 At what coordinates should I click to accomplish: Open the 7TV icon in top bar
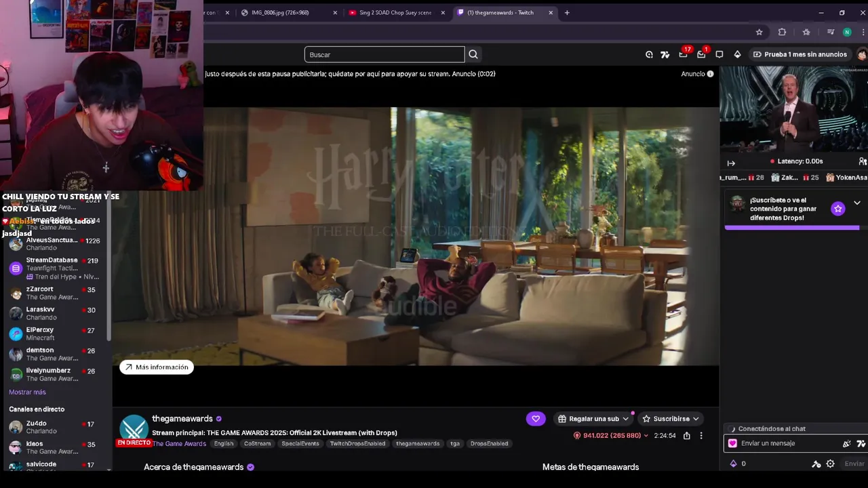[665, 54]
